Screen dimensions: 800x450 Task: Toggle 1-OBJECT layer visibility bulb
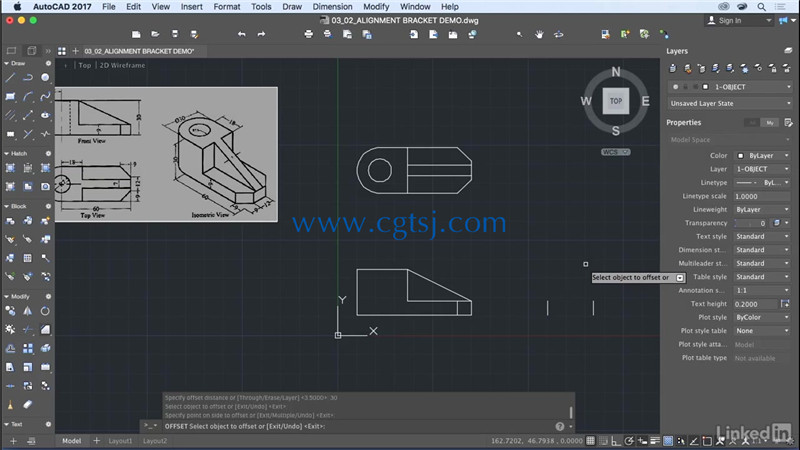[676, 87]
